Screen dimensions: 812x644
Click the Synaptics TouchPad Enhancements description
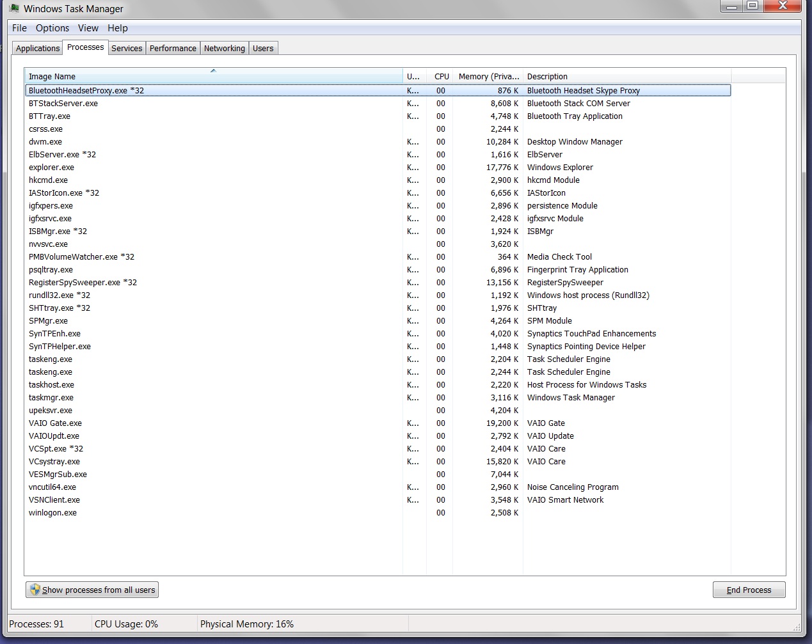pos(591,334)
